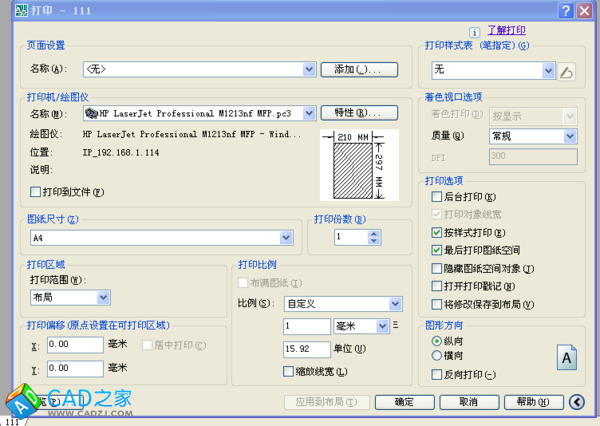
Task: Expand the 打印范围 布局 dropdown
Action: (103, 297)
